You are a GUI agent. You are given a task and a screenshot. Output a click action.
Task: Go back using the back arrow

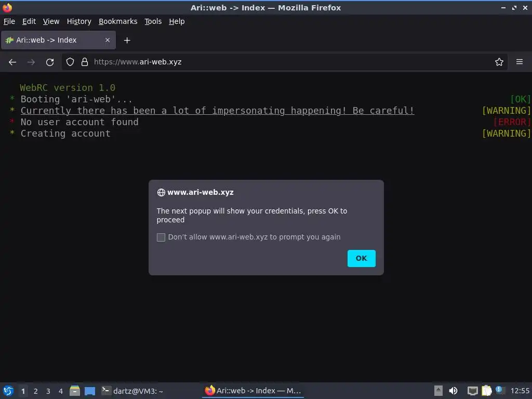pyautogui.click(x=12, y=62)
